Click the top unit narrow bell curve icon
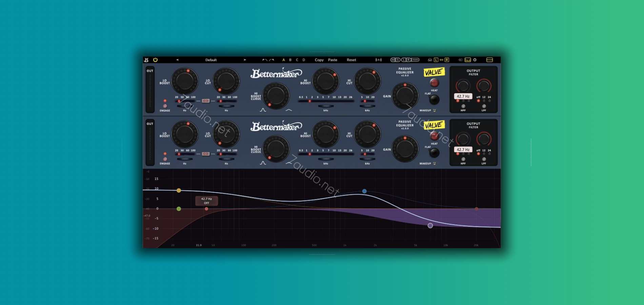Screen dimensions: 644x305 263,110
